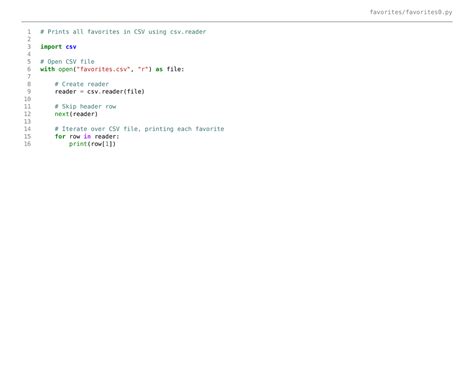
Task: Click line number 1
Action: click(29, 32)
